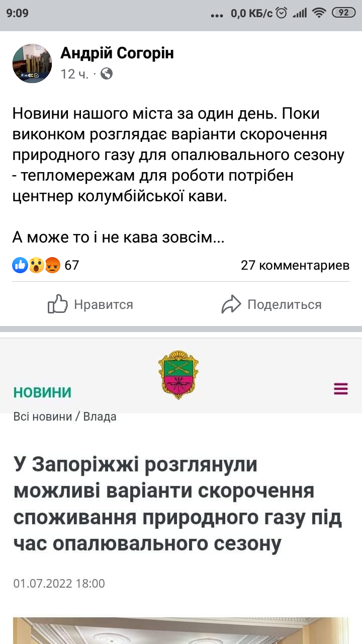Open the reactions count 67
Viewport: 362px width, 644px height.
[72, 265]
